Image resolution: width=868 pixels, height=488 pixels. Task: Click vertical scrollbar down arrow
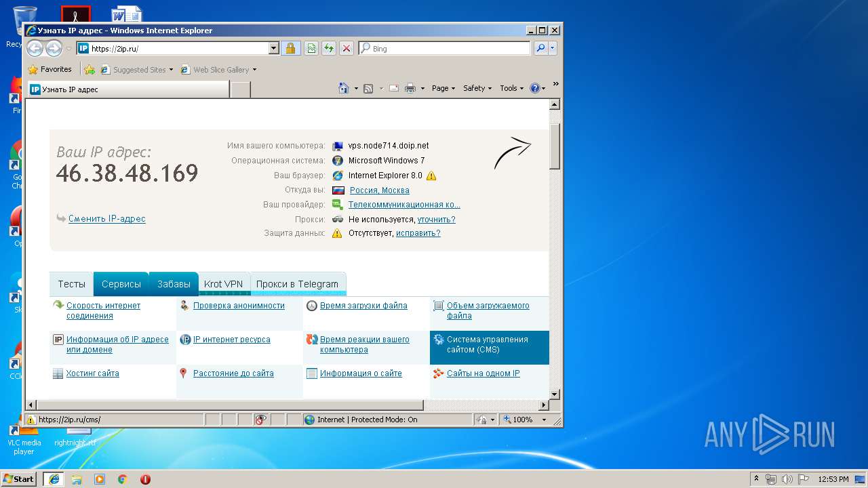point(554,394)
